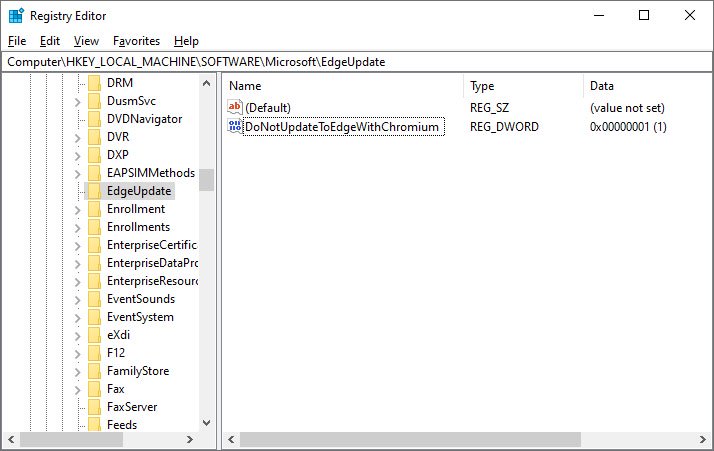Click the FaxServer folder icon
Viewport: 714px width, 451px height.
94,407
